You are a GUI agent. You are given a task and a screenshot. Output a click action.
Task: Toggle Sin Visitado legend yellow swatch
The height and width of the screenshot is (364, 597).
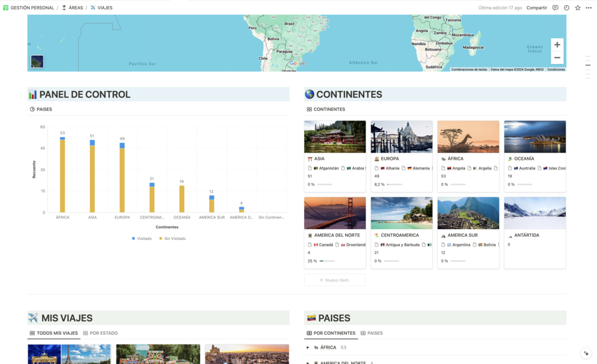(160, 238)
